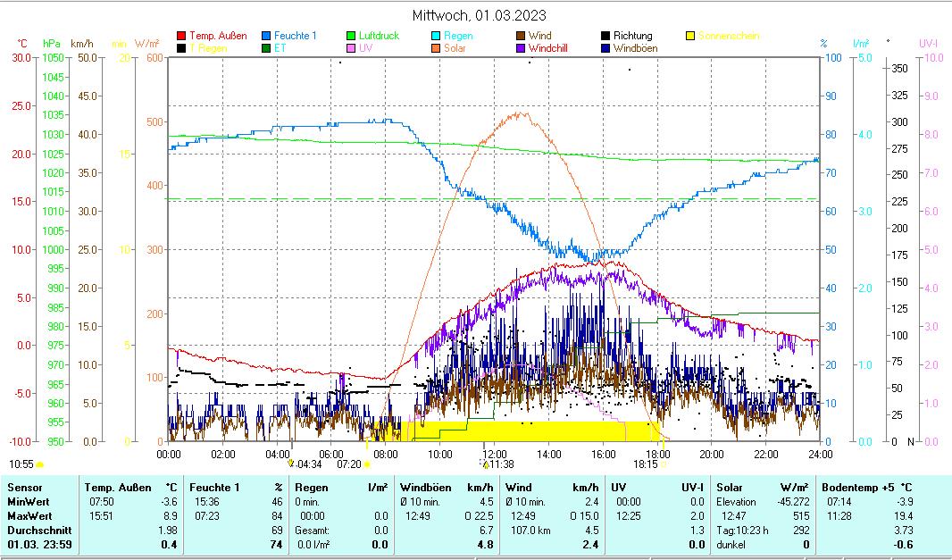Image resolution: width=952 pixels, height=560 pixels.
Task: Click the UV-I axis label above the right axis
Action: (x=928, y=44)
